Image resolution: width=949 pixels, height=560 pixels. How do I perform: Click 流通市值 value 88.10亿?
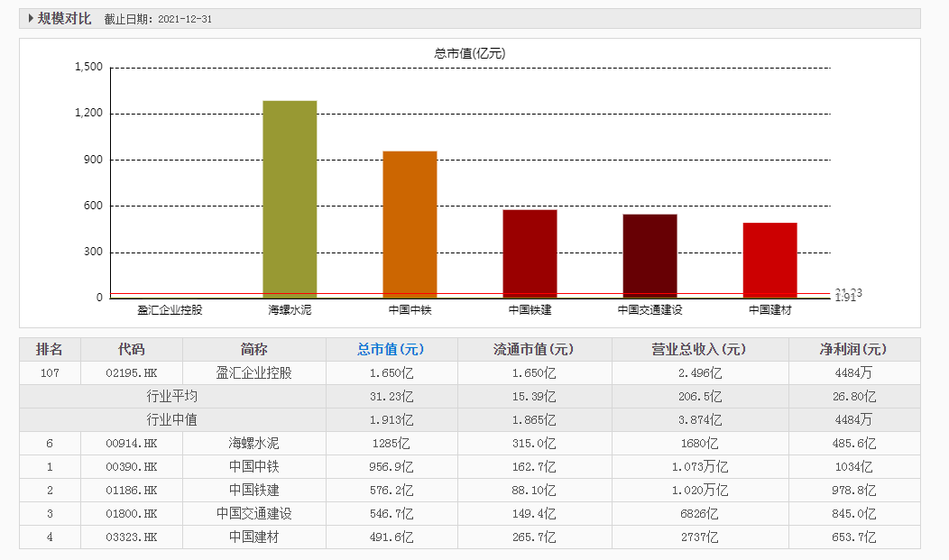click(534, 491)
